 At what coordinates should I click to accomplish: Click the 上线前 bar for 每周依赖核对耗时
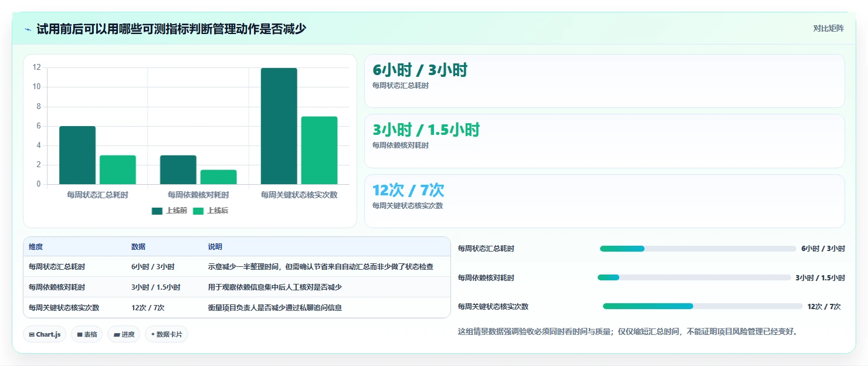tap(178, 170)
